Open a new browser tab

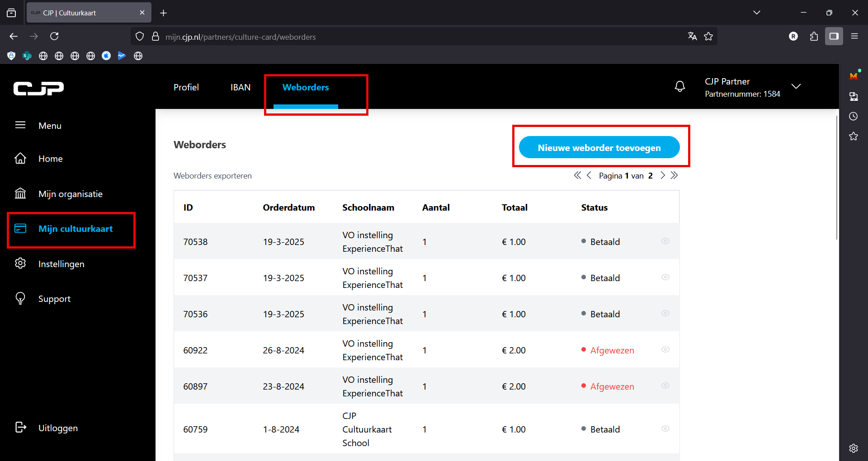[x=164, y=13]
